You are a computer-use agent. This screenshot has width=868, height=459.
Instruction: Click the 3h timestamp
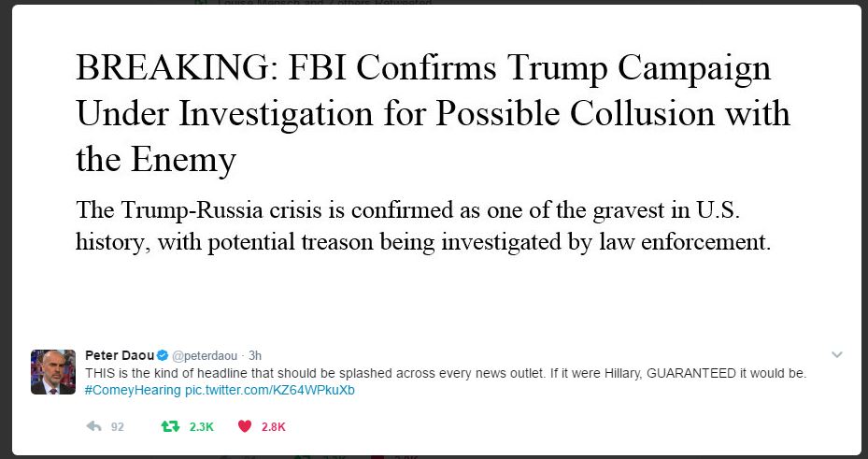click(255, 355)
